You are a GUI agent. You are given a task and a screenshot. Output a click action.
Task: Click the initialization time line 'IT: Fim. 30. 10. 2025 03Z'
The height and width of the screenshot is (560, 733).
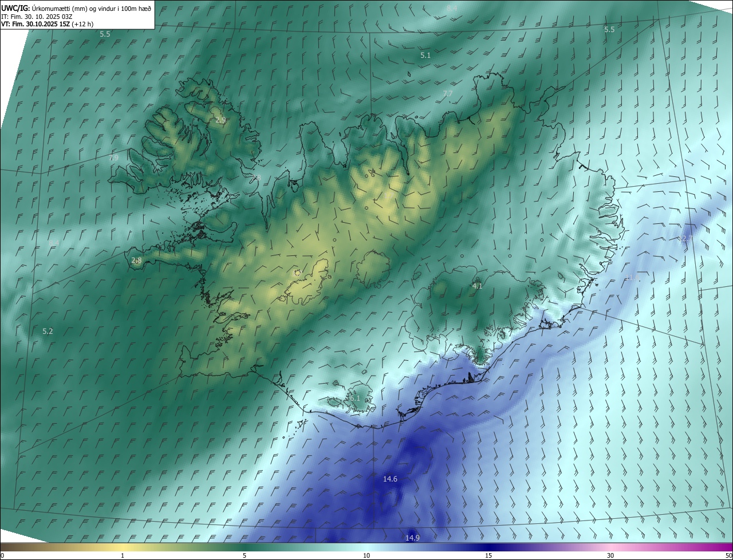37,17
